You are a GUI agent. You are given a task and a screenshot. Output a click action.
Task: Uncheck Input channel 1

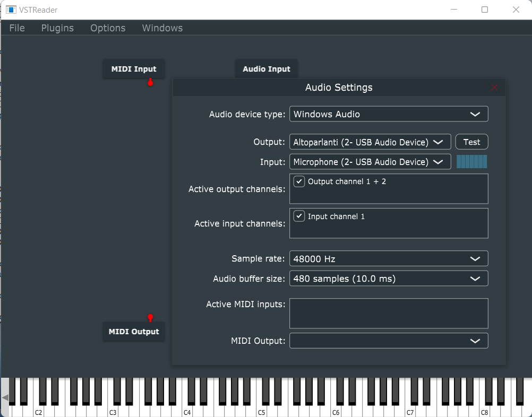[299, 216]
